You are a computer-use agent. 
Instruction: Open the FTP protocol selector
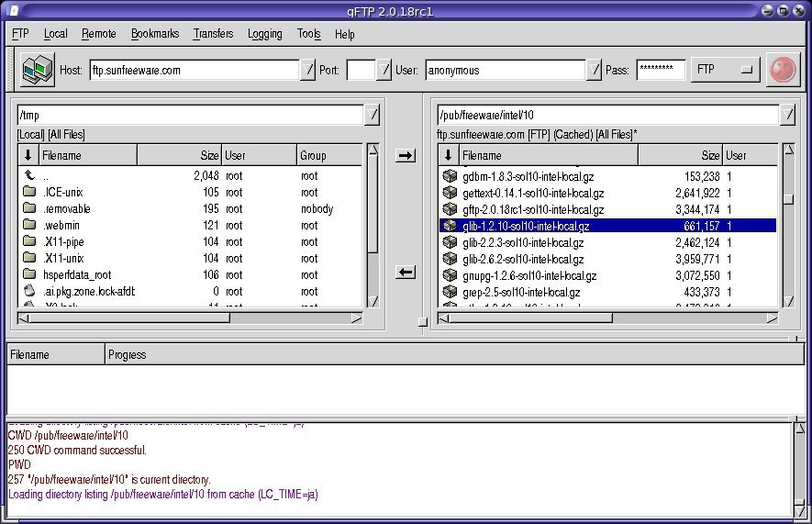[x=725, y=70]
